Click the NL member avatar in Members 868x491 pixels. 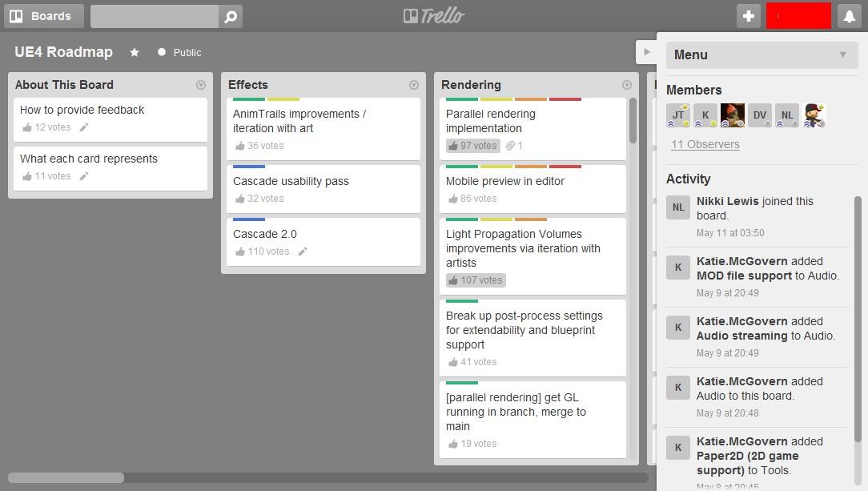tap(786, 115)
